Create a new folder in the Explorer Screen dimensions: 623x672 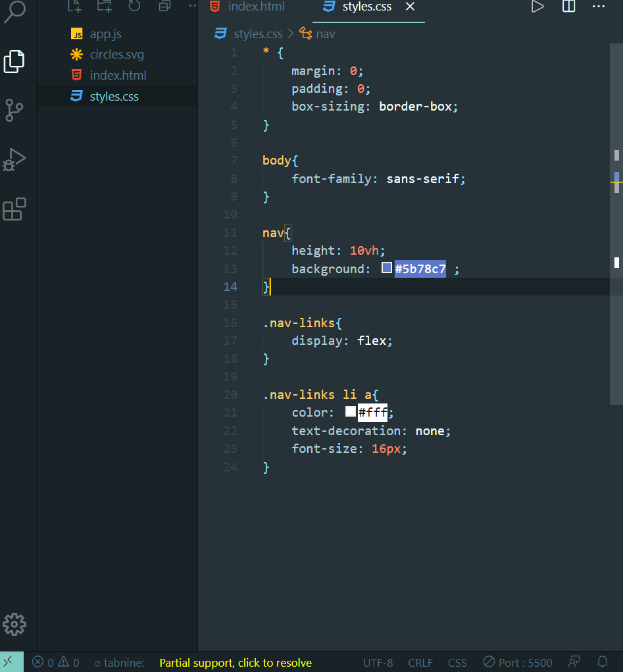point(104,7)
